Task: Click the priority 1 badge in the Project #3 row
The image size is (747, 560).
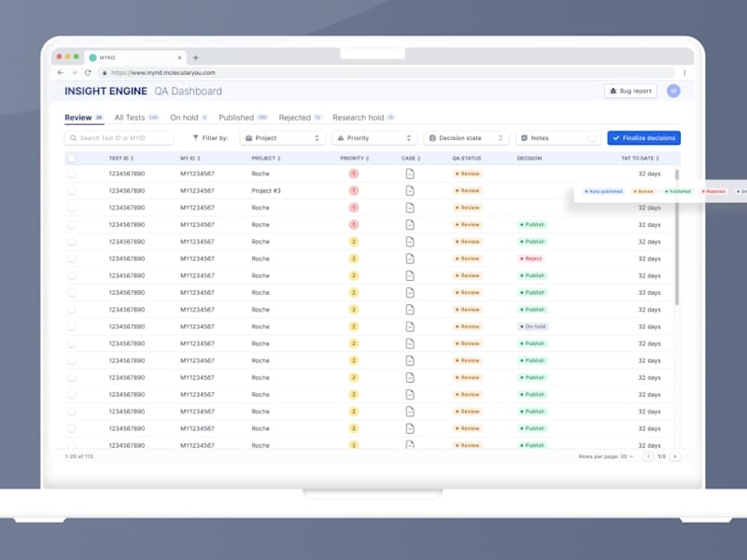Action: coord(354,190)
